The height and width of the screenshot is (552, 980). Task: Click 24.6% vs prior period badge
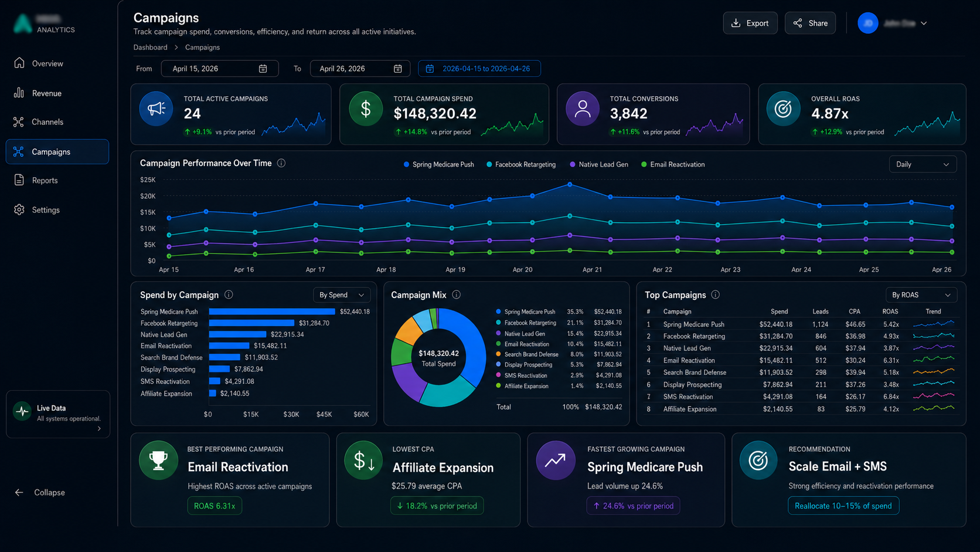click(634, 506)
